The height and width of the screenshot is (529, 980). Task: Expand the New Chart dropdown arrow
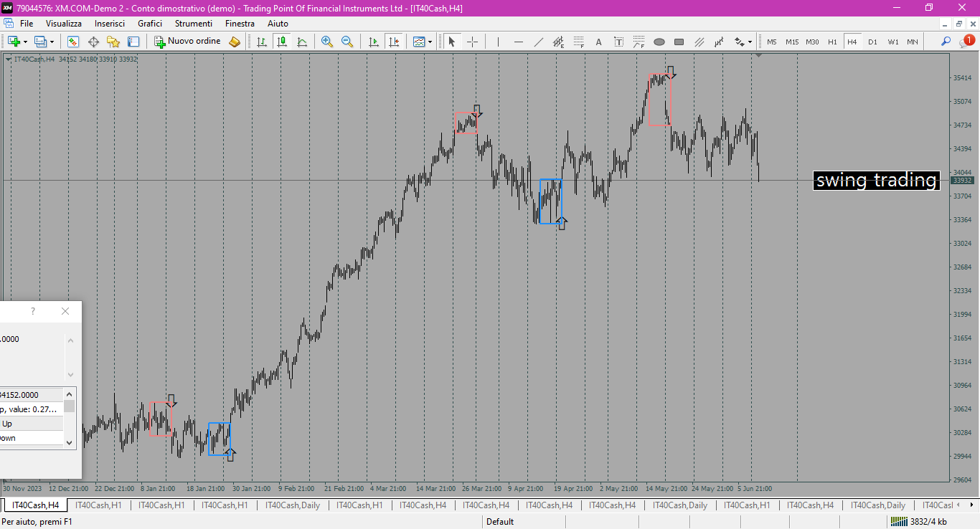(x=24, y=42)
